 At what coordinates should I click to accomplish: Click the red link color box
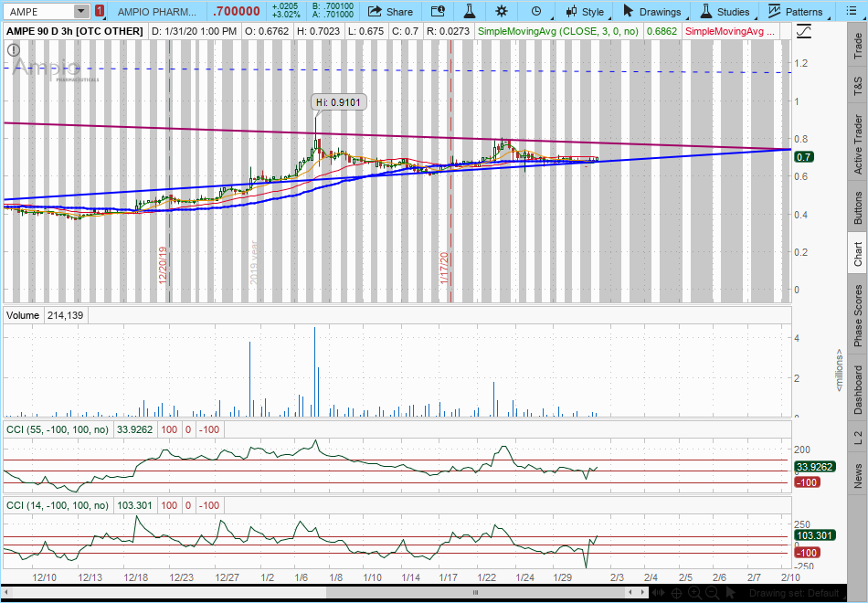point(100,12)
